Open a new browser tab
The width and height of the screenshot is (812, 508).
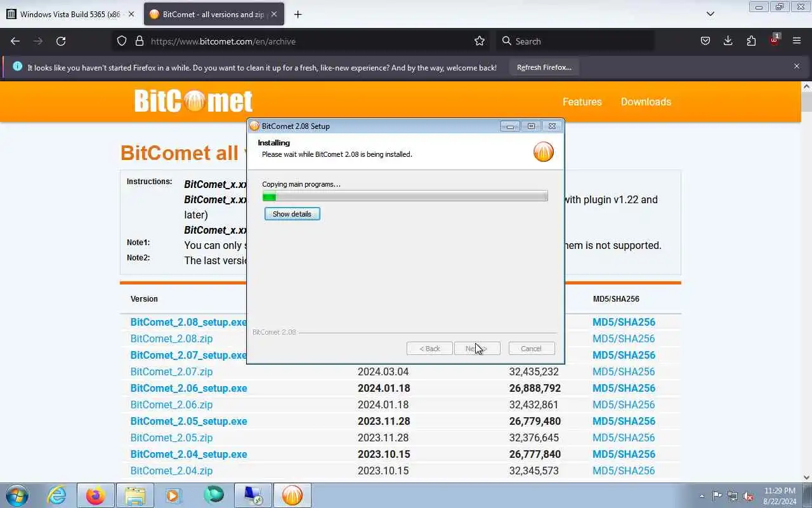coord(298,14)
